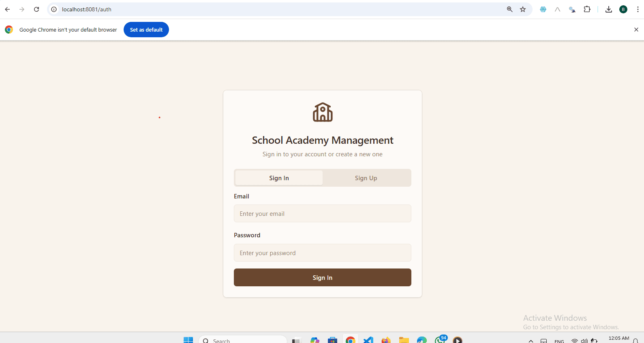This screenshot has height=343, width=644.
Task: Open Chrome's three-dot menu
Action: (x=638, y=9)
